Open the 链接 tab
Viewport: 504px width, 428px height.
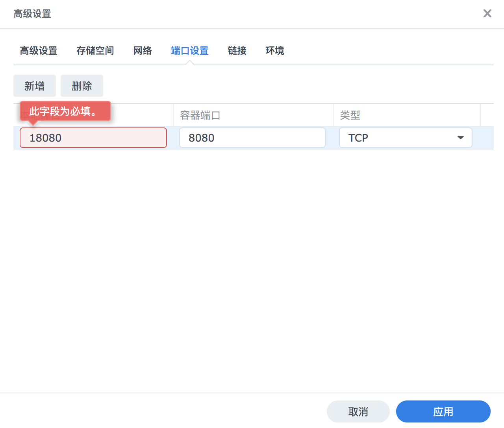[x=237, y=51]
